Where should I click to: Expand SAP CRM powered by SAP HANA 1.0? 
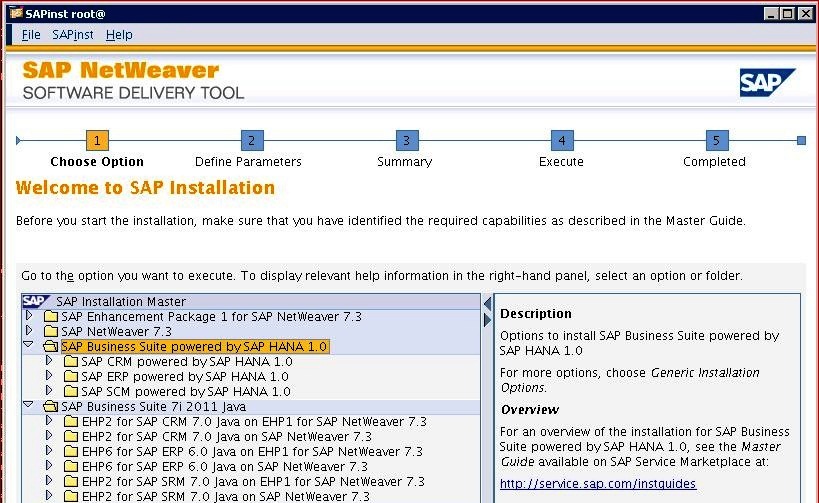(x=49, y=360)
